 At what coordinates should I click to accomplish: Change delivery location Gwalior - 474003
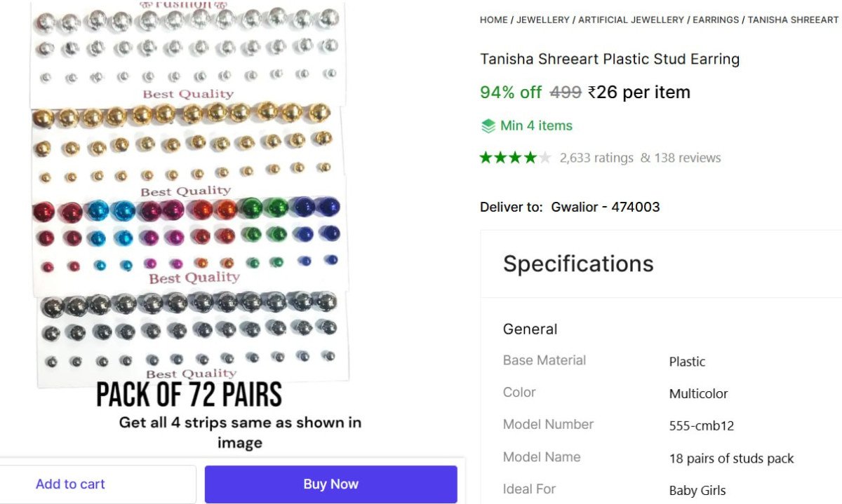(x=605, y=207)
